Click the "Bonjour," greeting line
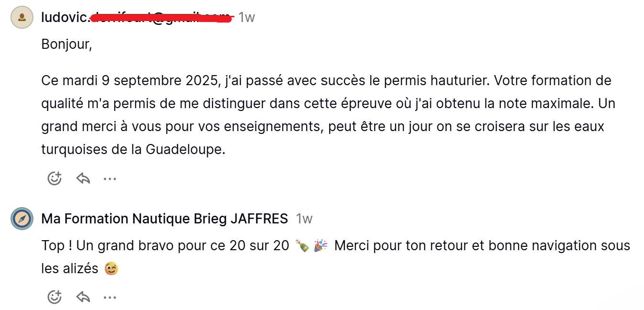Image resolution: width=644 pixels, height=310 pixels. coord(66,44)
